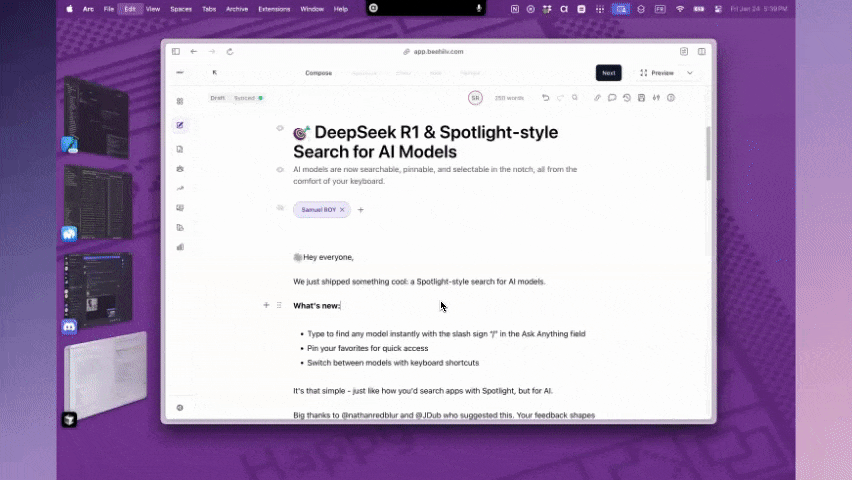Viewport: 852px width, 480px height.
Task: Open the Compose step tab
Action: click(318, 73)
